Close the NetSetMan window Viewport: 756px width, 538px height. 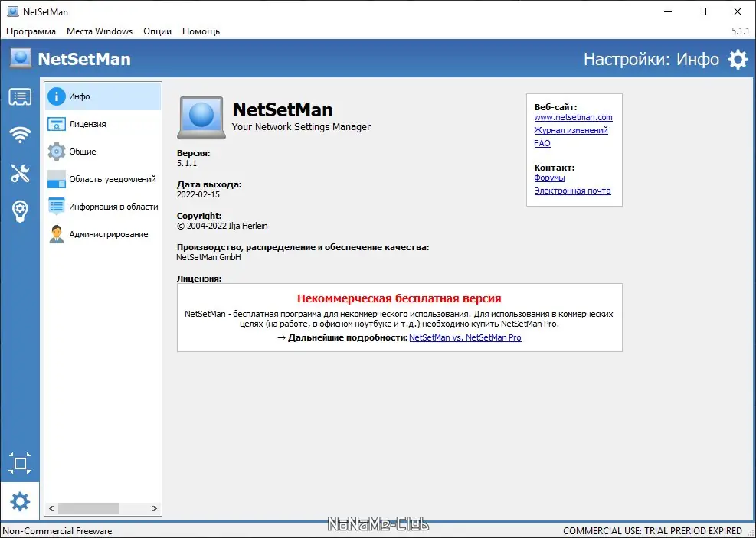[737, 11]
